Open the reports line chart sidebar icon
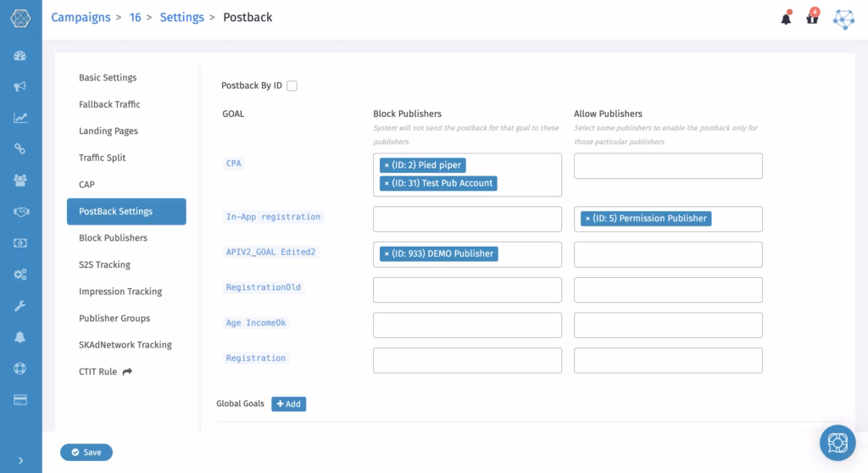Image resolution: width=868 pixels, height=473 pixels. tap(20, 118)
